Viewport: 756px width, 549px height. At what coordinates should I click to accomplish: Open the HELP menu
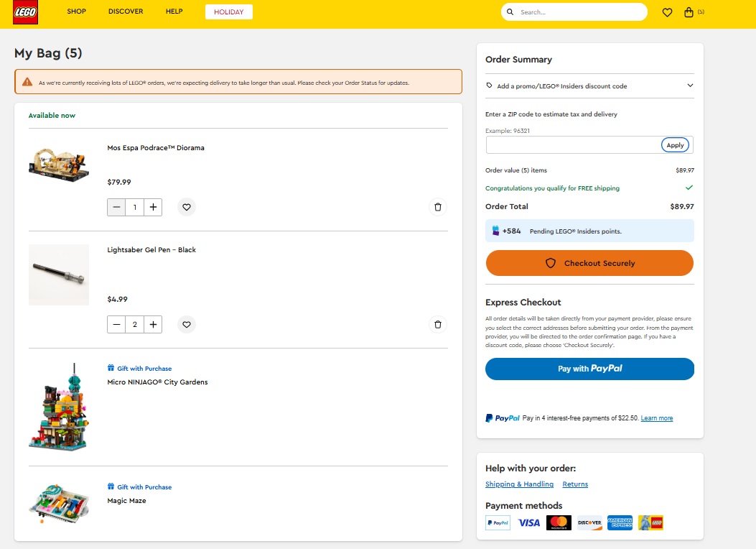click(174, 11)
